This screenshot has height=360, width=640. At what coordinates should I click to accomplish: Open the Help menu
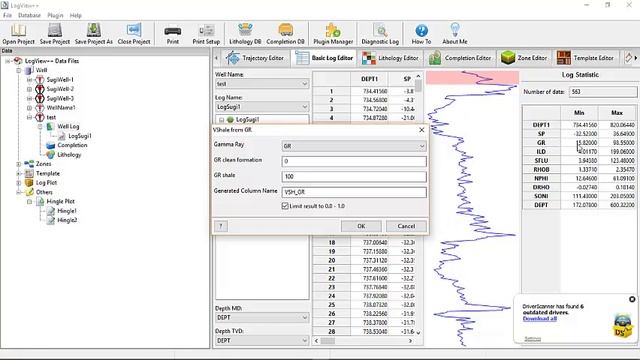pos(76,16)
